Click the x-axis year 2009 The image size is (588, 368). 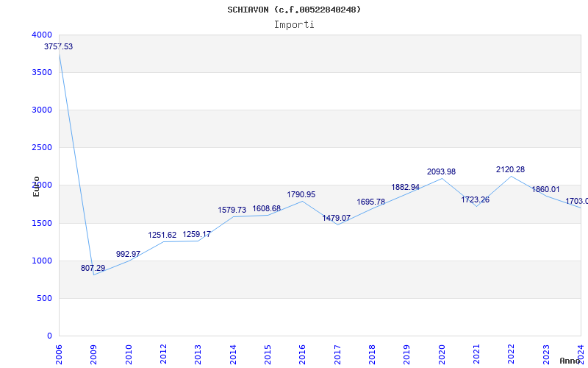click(94, 355)
